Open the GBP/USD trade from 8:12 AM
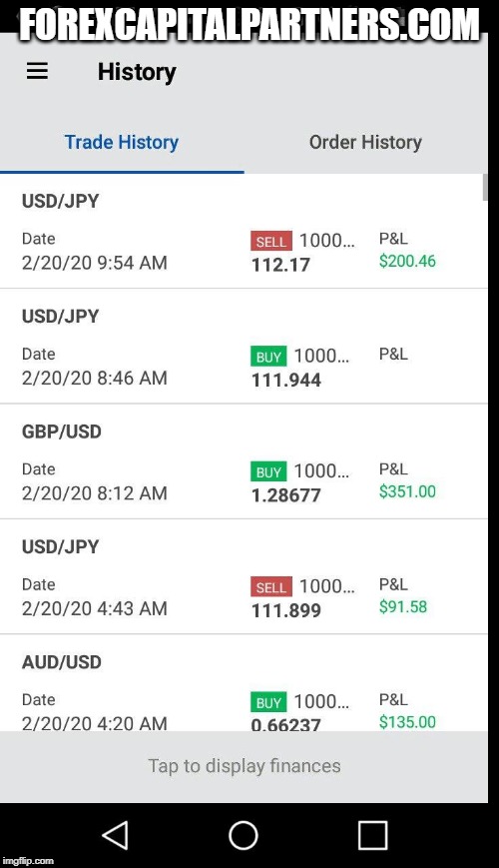This screenshot has height=868, width=499. tap(244, 461)
